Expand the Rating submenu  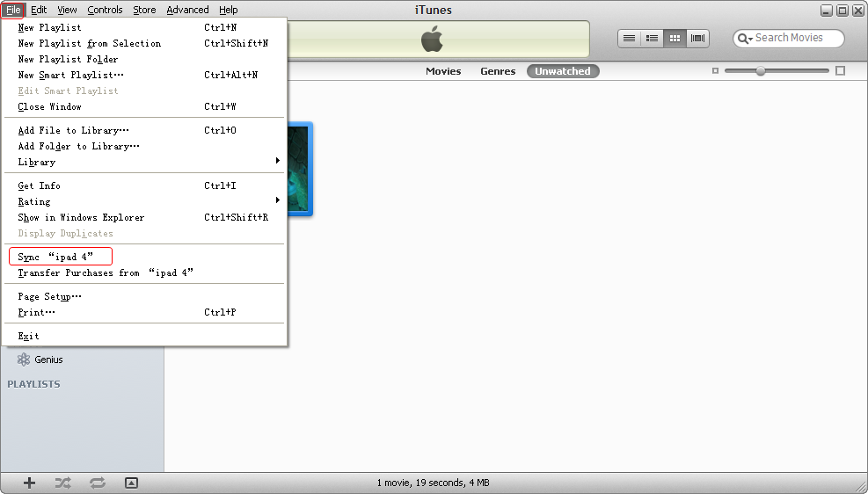point(144,201)
